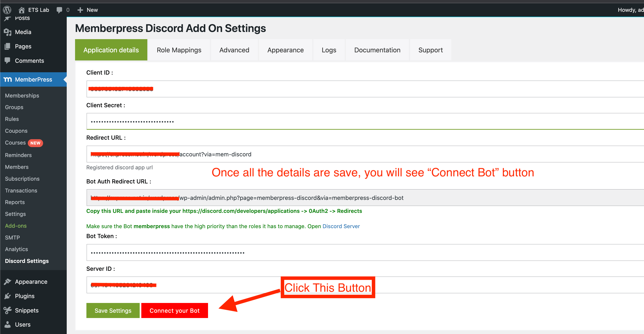
Task: Click the Comments icon in sidebar
Action: coord(7,60)
